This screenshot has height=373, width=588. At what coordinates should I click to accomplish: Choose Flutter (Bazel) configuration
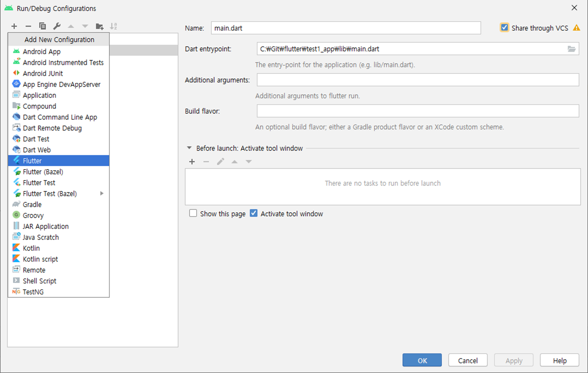point(59,172)
